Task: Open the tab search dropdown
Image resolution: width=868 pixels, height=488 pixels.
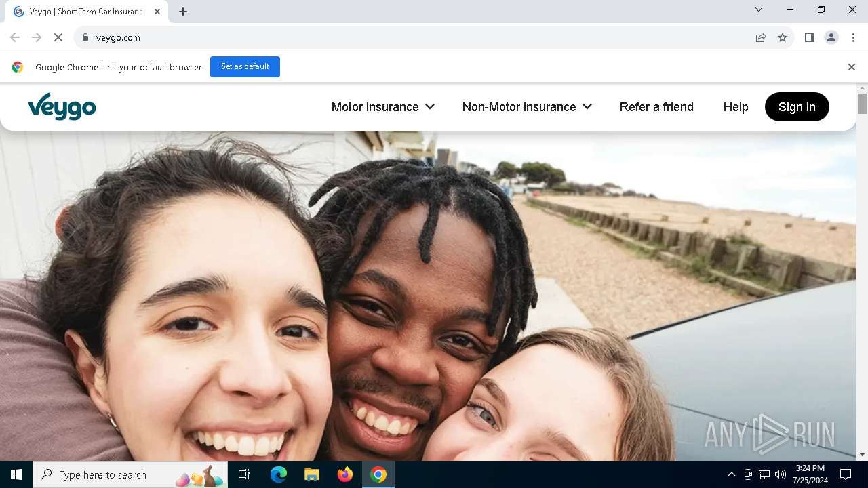Action: tap(759, 9)
